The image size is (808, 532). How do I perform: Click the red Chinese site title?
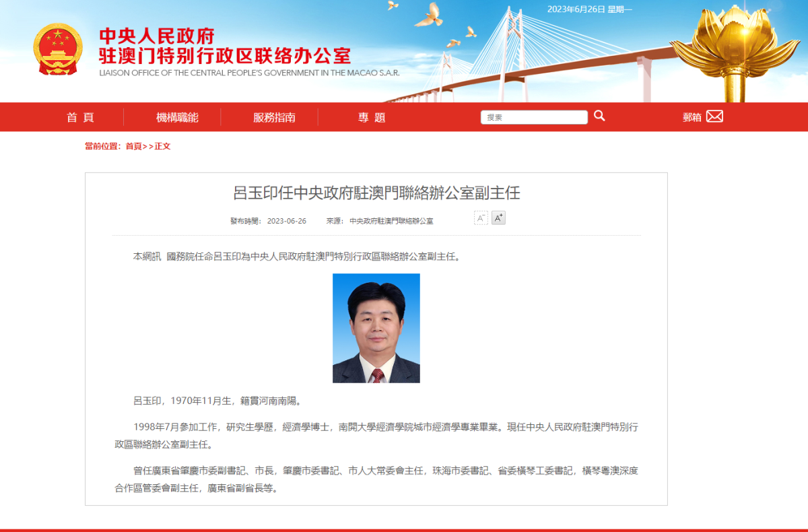point(224,45)
